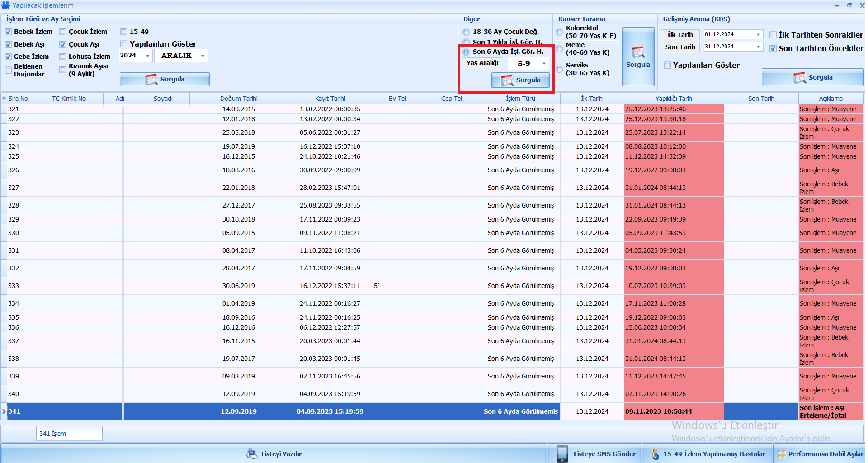Sort by the İşlem Türü column header
Screen dimensions: 868x463
(520, 99)
